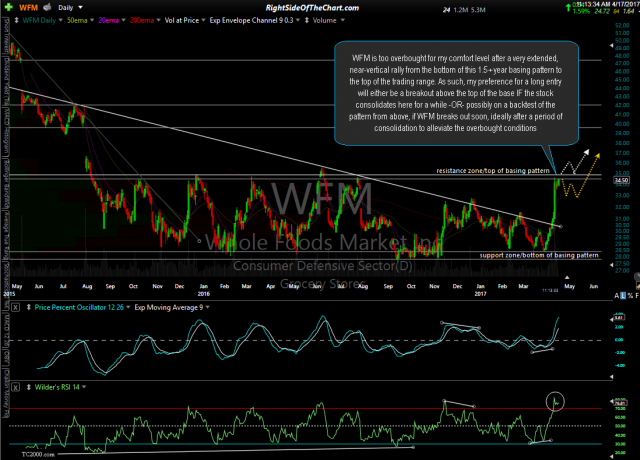Select the magenta 20ema indicator label
Screen dimensions: 640x460
pos(109,20)
